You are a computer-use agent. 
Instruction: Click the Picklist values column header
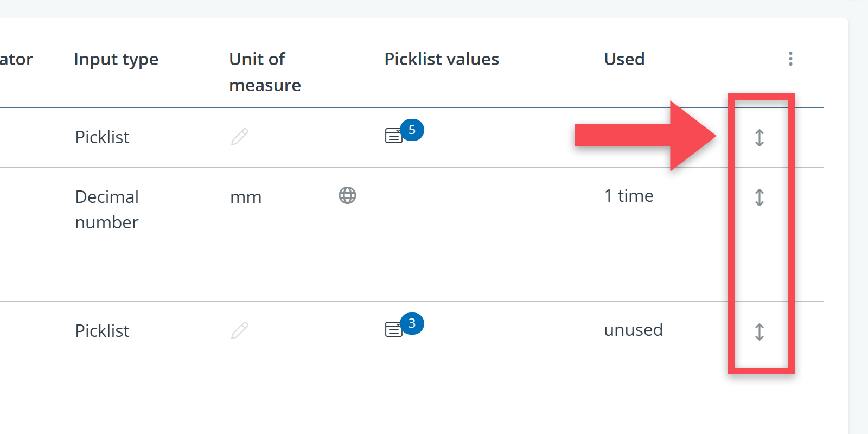(442, 59)
